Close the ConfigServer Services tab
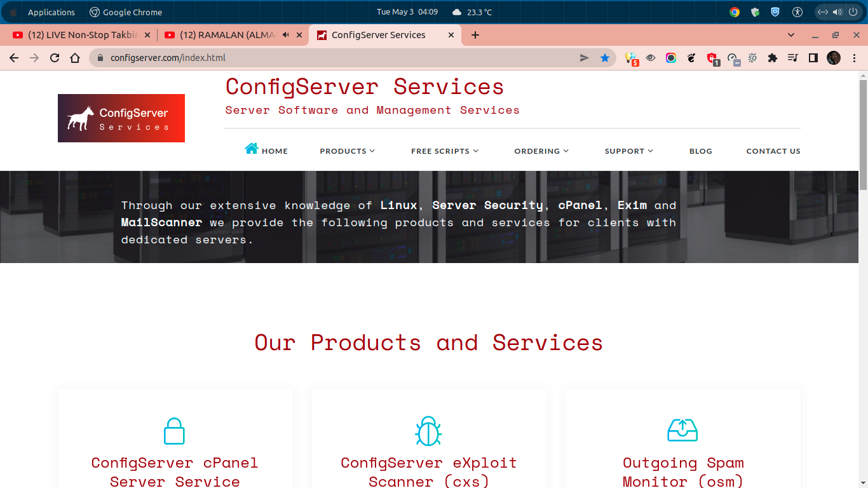Viewport: 868px width, 488px height. (451, 35)
